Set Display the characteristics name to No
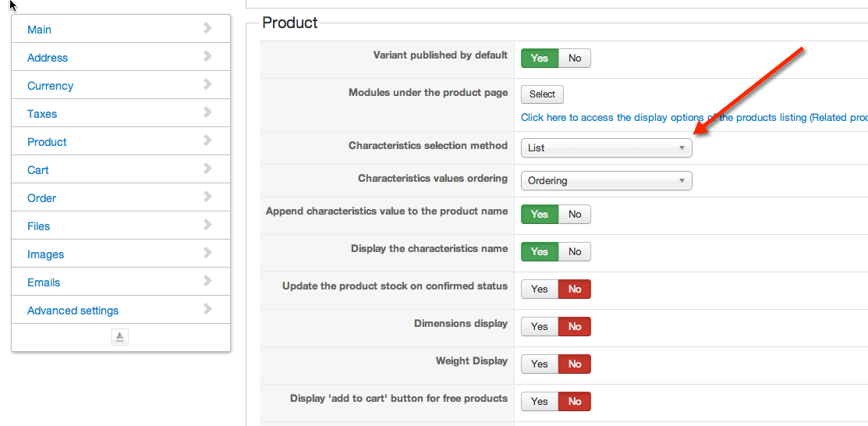The width and height of the screenshot is (868, 426). pyautogui.click(x=575, y=252)
